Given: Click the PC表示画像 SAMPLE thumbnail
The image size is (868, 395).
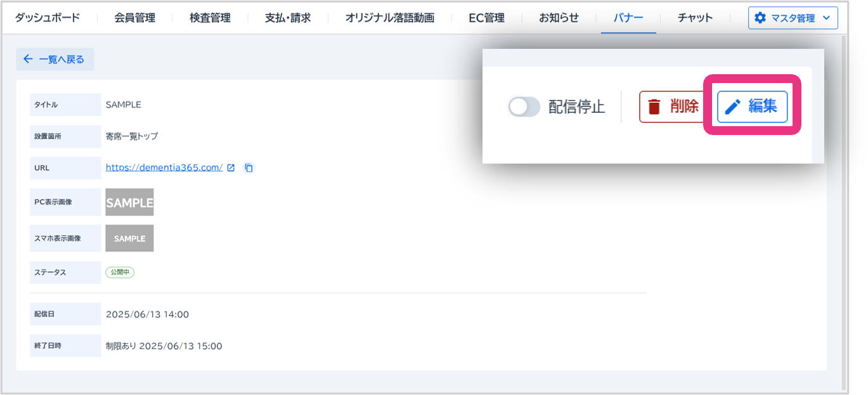Looking at the screenshot, I should (x=129, y=202).
